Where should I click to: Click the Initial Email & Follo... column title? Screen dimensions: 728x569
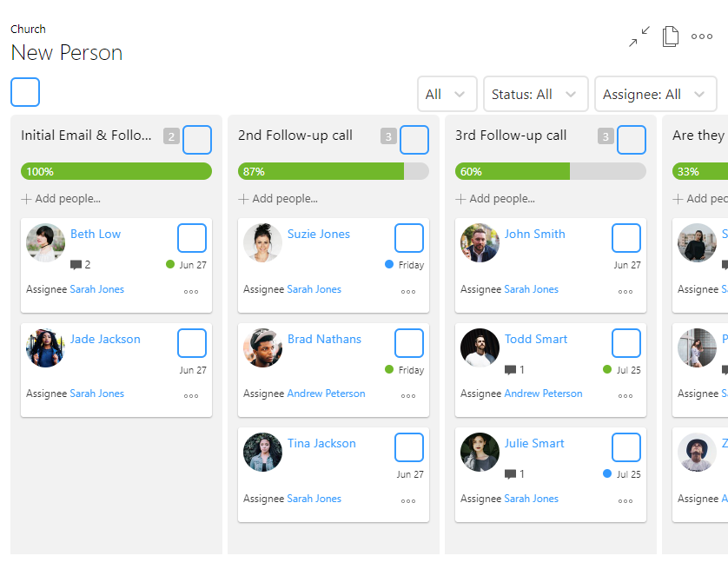tap(86, 135)
